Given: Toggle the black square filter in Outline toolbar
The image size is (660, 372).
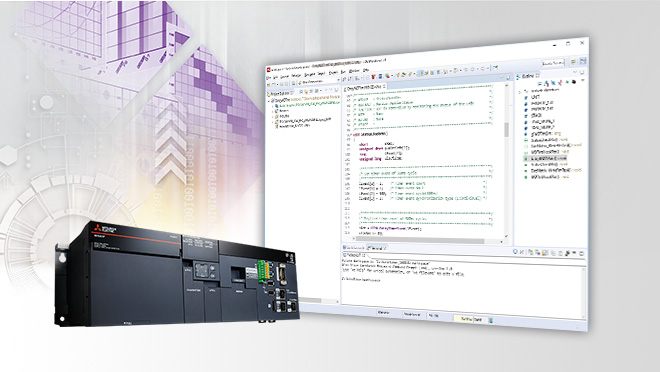Looking at the screenshot, I should [573, 82].
